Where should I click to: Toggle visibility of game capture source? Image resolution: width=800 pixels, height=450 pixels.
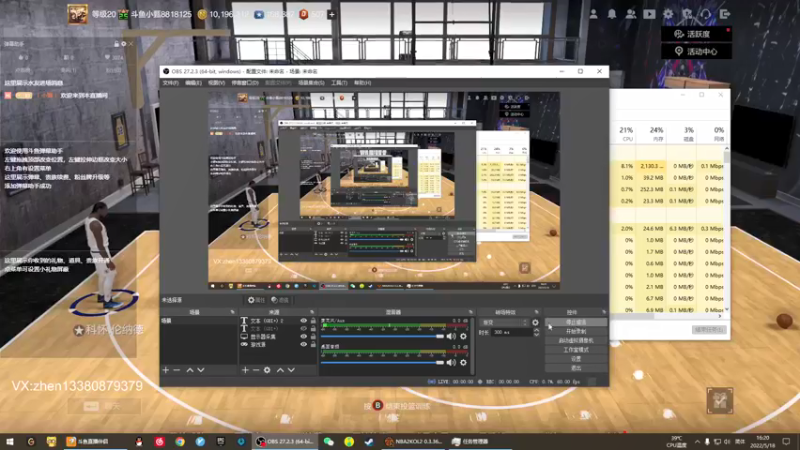click(304, 344)
